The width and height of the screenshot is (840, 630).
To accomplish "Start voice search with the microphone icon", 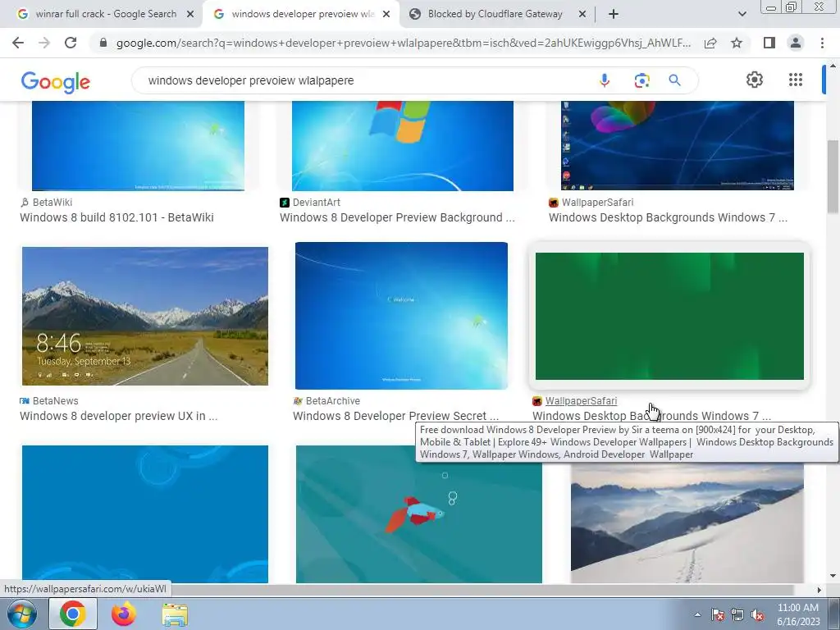I will [605, 80].
